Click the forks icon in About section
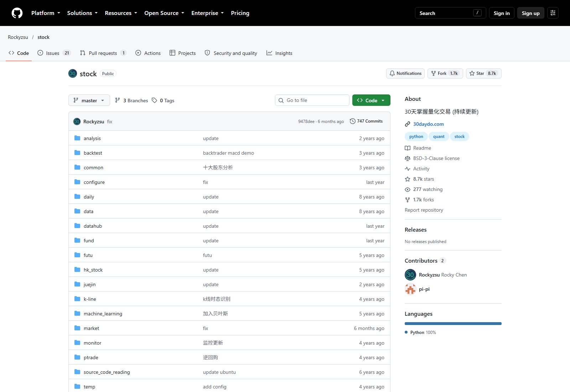The height and width of the screenshot is (392, 570). coord(408,200)
